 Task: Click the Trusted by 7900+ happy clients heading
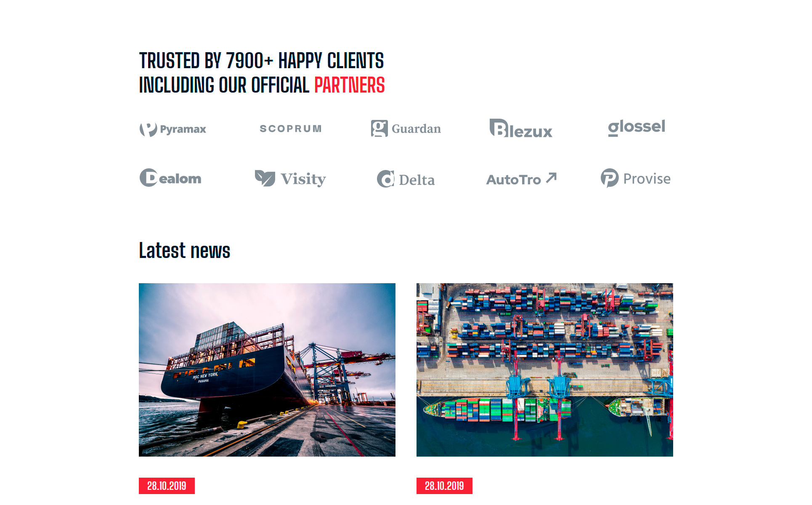(262, 73)
